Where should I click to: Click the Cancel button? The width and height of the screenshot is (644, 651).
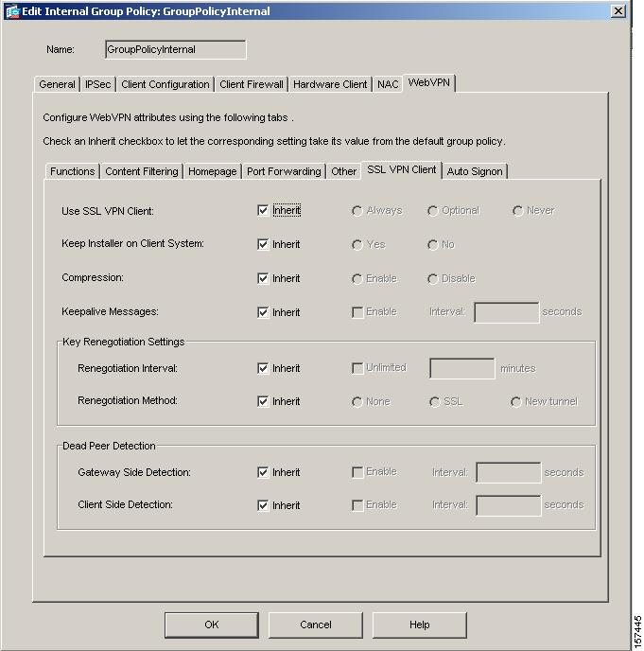point(316,625)
